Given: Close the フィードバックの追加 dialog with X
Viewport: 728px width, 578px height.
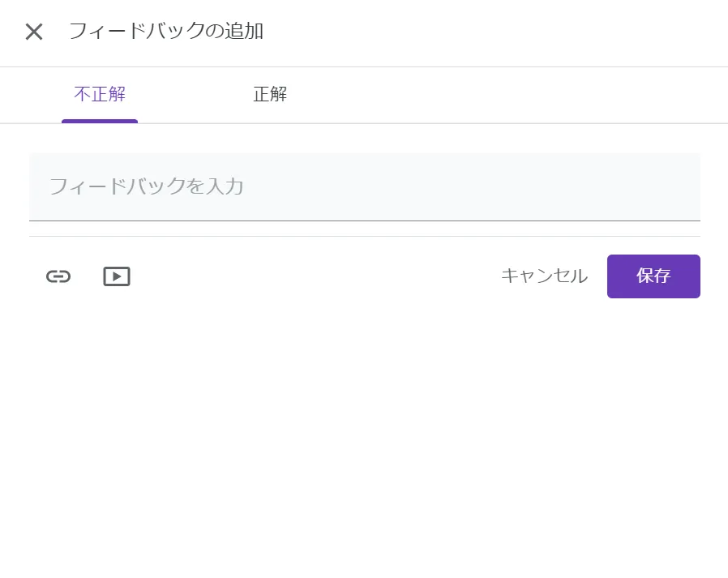Looking at the screenshot, I should [x=34, y=32].
